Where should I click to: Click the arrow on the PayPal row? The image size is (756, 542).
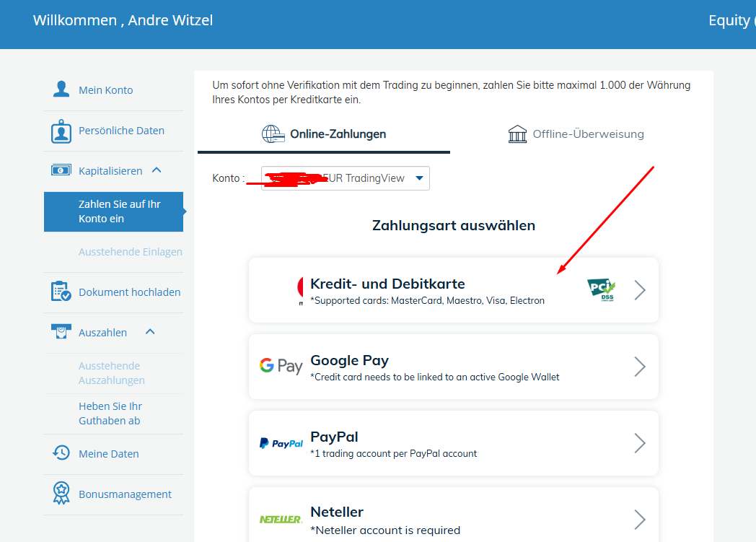pyautogui.click(x=639, y=442)
